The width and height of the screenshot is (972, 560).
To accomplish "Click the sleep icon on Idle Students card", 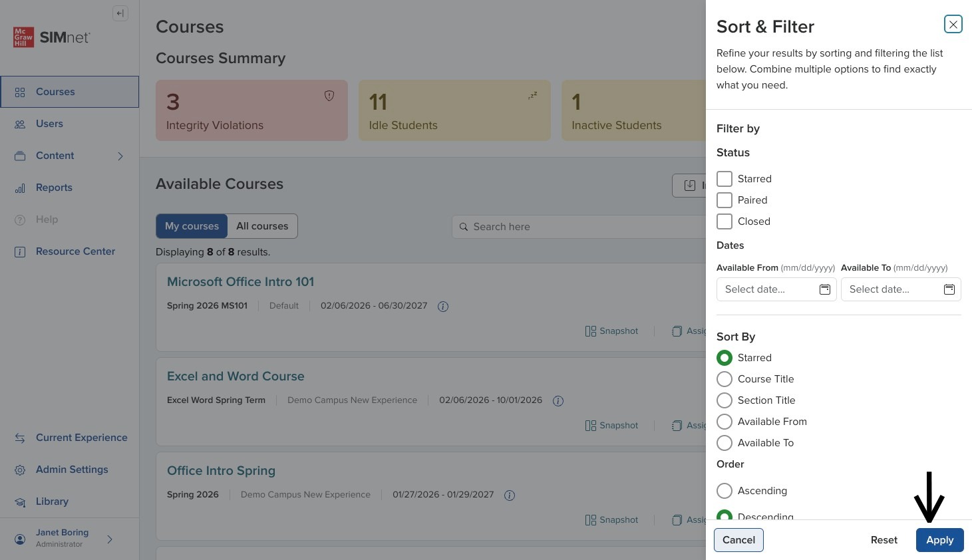I will click(532, 96).
